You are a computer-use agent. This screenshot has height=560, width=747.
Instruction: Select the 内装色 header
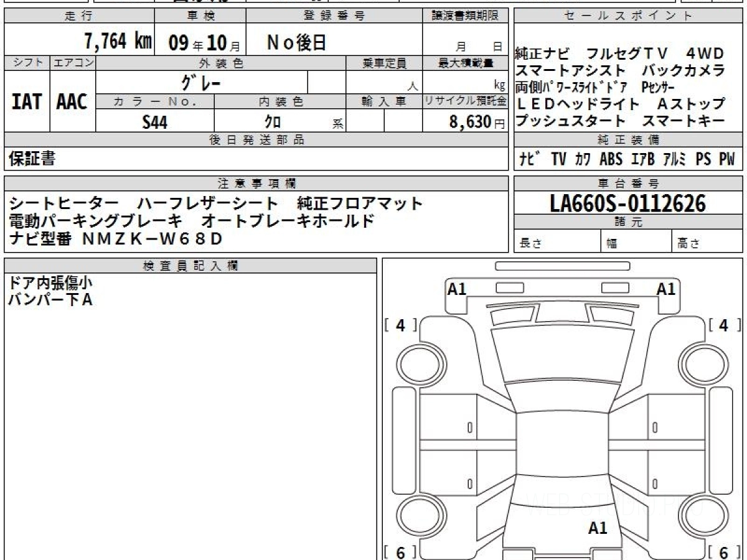[x=280, y=101]
